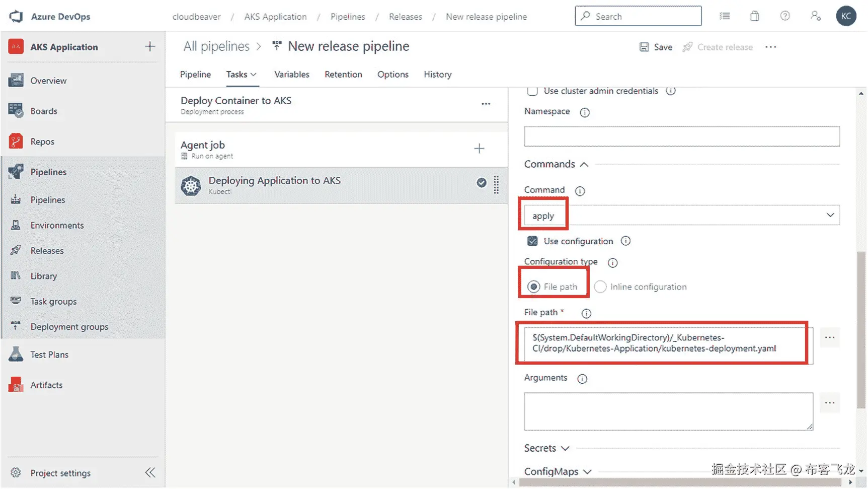The image size is (868, 489).
Task: Click the Boards sidebar icon
Action: [x=16, y=111]
